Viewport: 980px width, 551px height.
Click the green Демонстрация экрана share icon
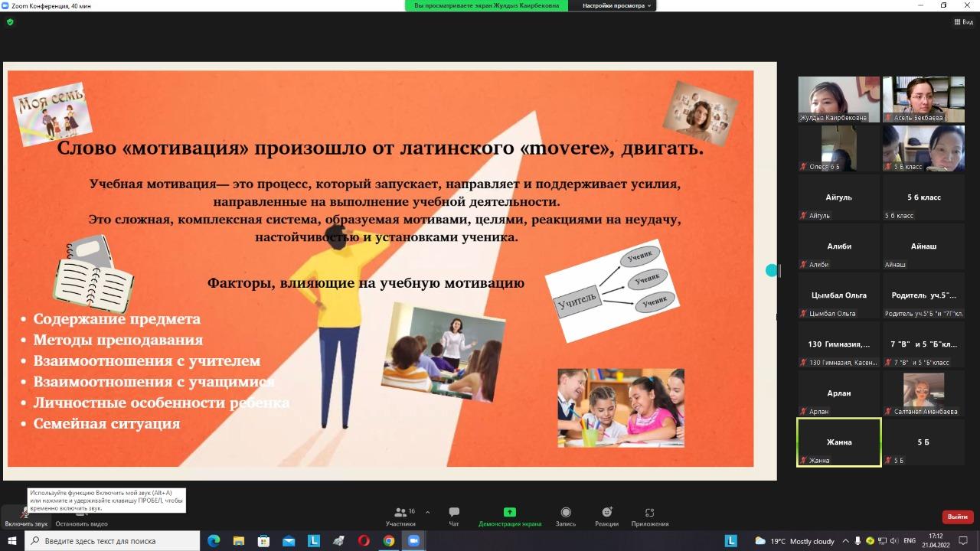[x=509, y=512]
